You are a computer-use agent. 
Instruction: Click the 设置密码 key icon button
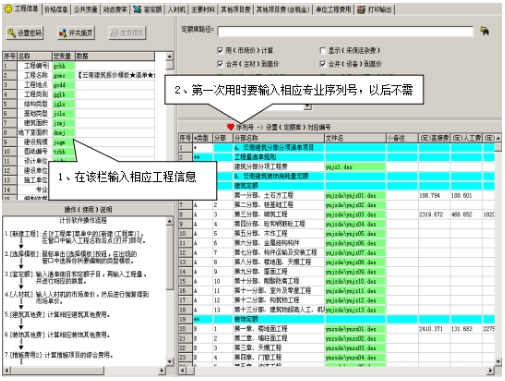tap(25, 33)
